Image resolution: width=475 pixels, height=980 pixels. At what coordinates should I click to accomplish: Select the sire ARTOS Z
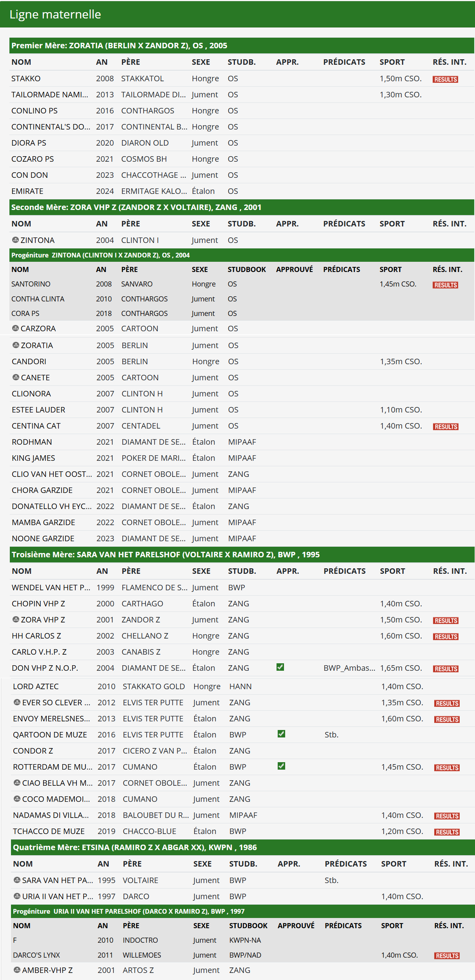(138, 970)
